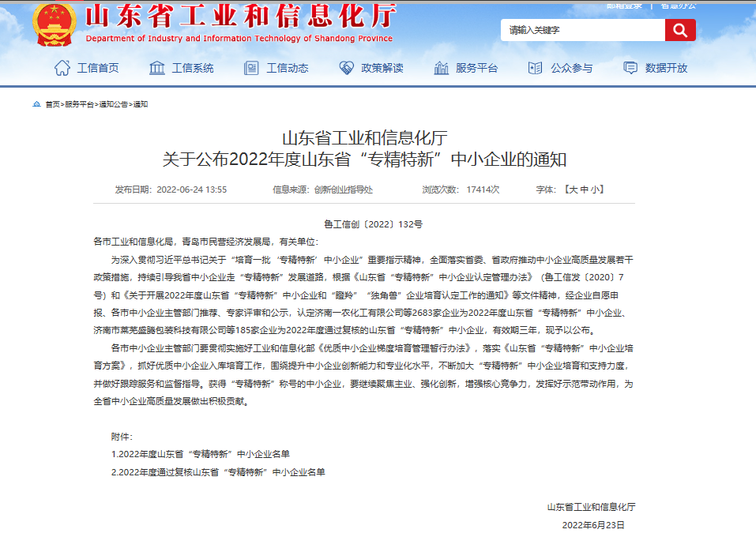
Task: Open the 工信首页 menu item
Action: point(98,68)
